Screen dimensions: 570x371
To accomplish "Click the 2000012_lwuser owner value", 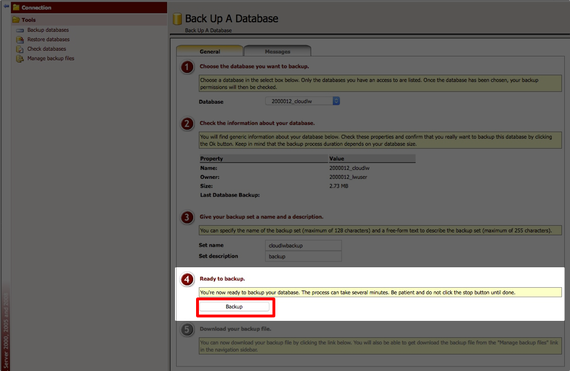I will 348,177.
